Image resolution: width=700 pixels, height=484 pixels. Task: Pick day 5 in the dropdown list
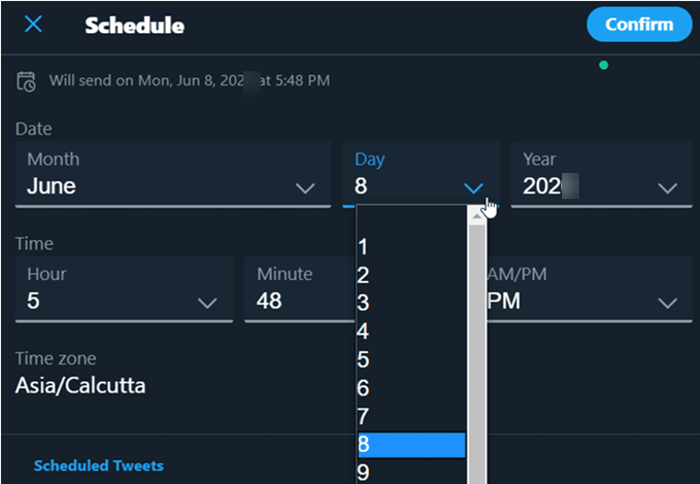click(x=411, y=360)
